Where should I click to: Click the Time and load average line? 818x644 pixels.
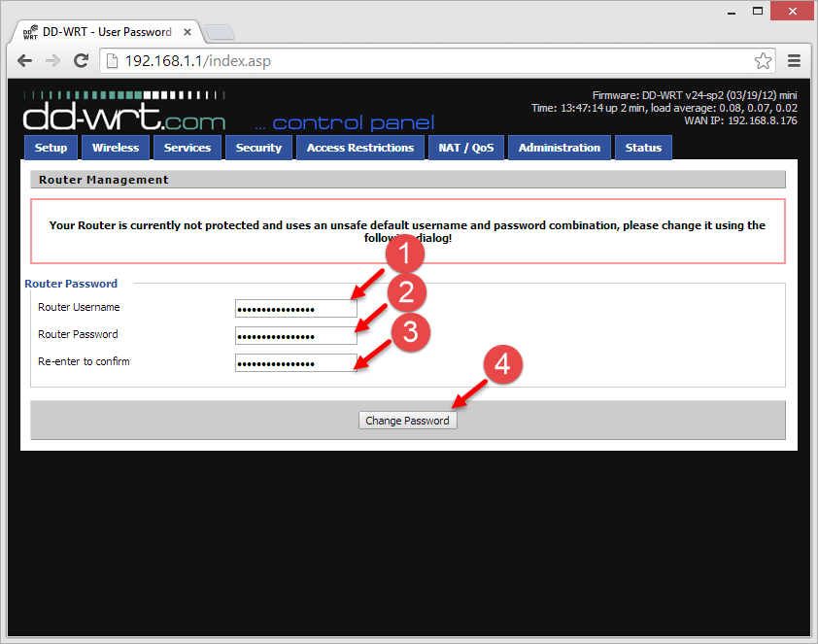665,108
